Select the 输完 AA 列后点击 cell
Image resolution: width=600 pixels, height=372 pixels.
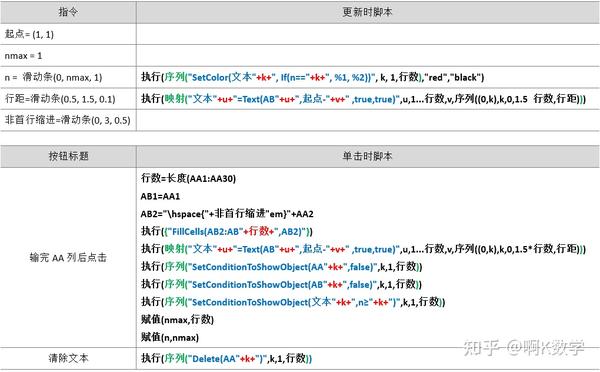(68, 258)
